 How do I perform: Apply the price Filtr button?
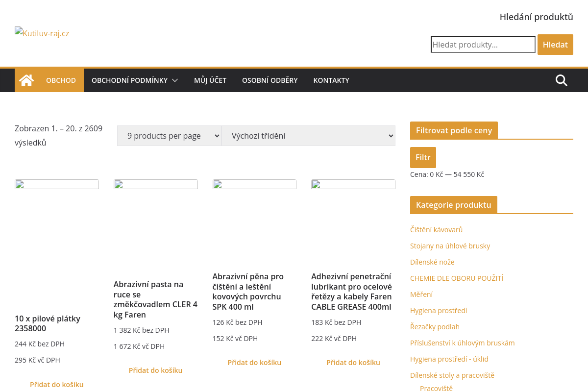423,157
